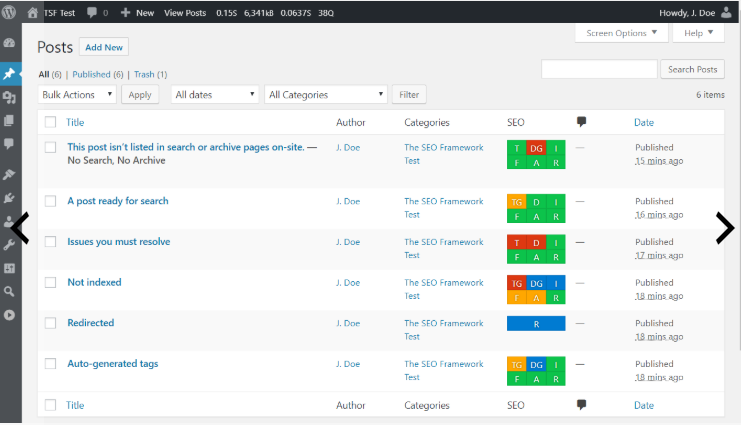Viewport: 741px width, 425px height.
Task: Click the Add New post button
Action: click(104, 47)
